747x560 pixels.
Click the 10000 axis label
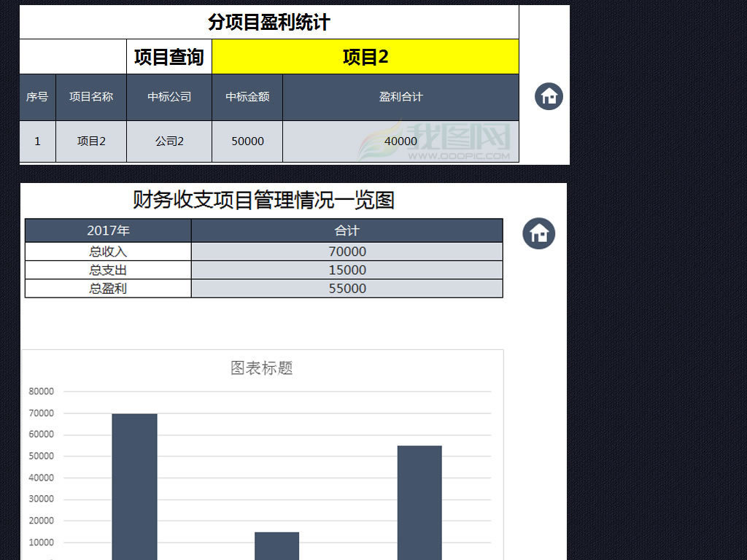coord(42,542)
